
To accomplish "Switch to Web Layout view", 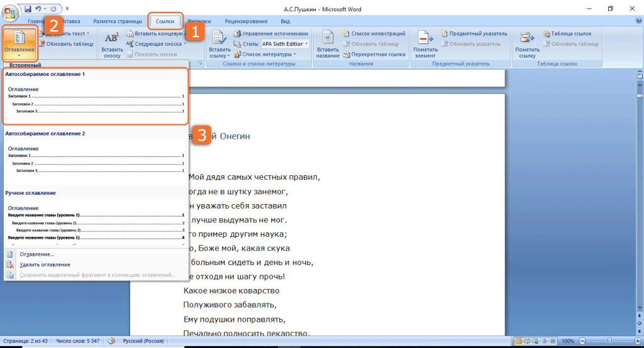I will coord(536,341).
